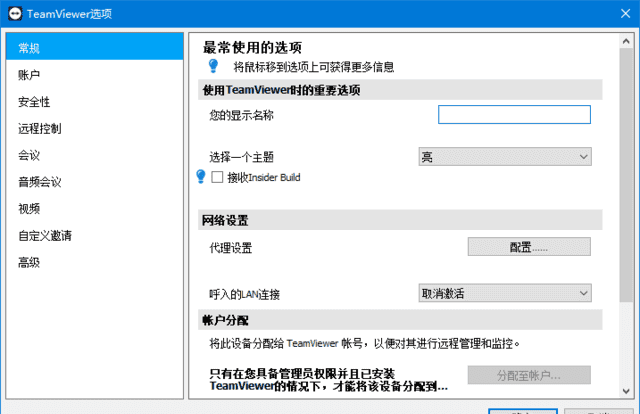Focus the 您的显示名称 input field

(514, 114)
